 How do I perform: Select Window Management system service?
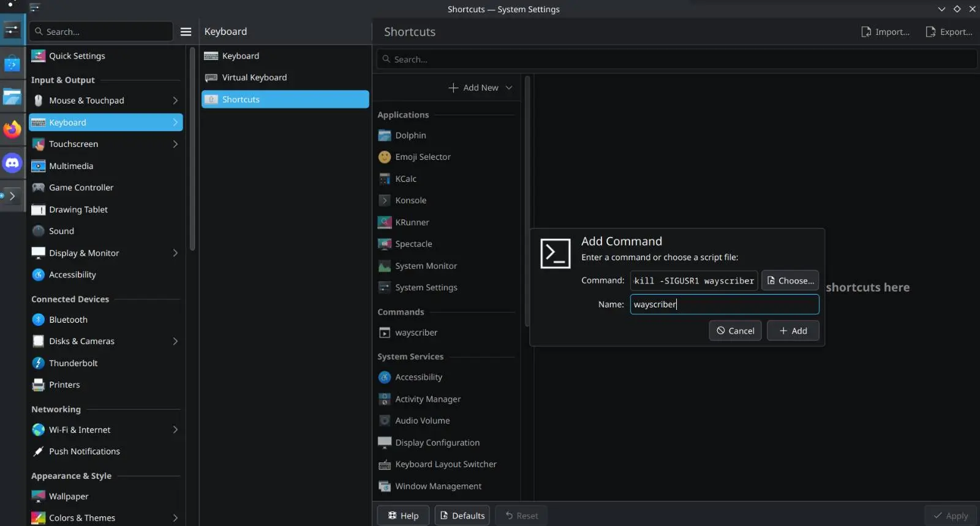point(447,486)
